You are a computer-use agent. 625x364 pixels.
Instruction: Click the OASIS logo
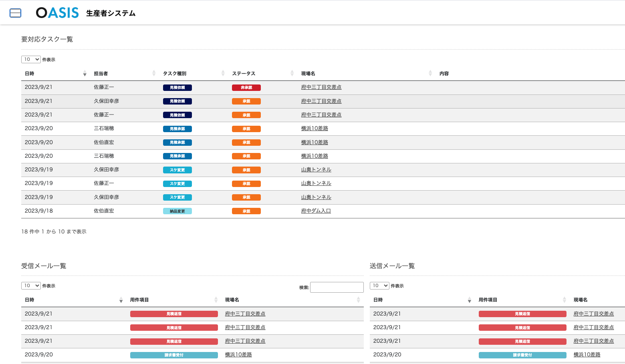click(x=57, y=13)
